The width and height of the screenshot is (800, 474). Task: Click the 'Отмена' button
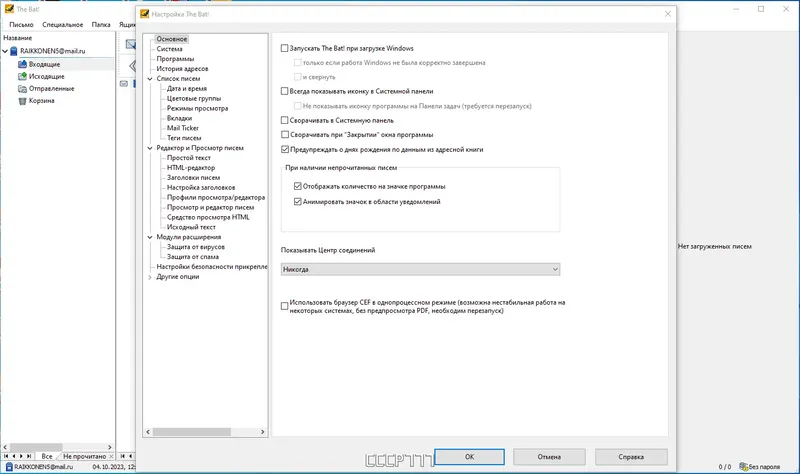coord(549,457)
